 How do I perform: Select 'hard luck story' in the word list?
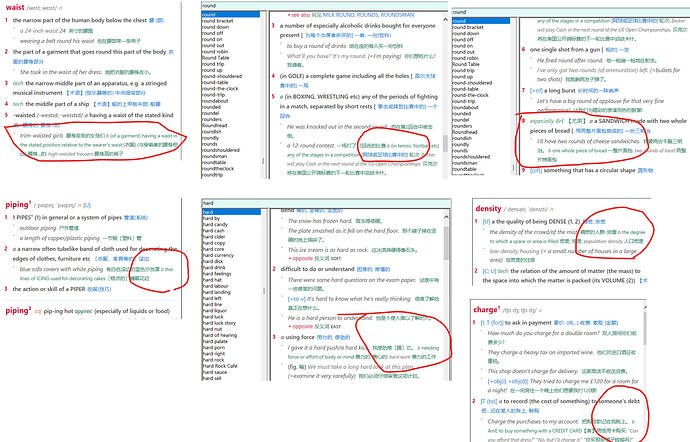[219, 323]
